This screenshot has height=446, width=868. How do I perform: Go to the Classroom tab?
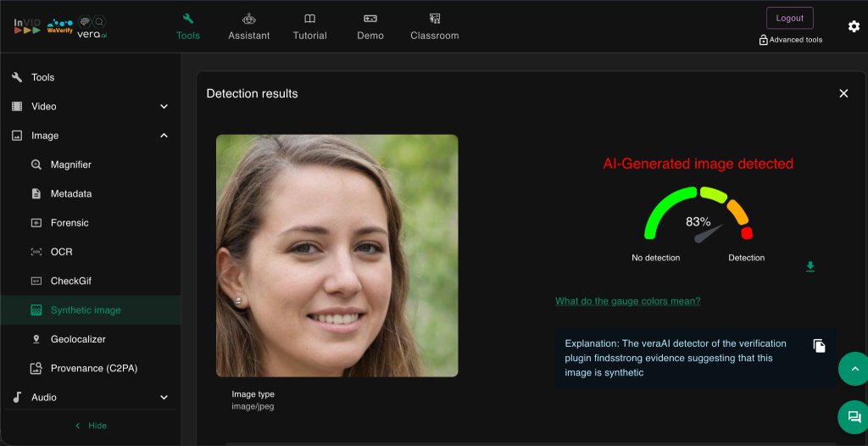pos(434,26)
